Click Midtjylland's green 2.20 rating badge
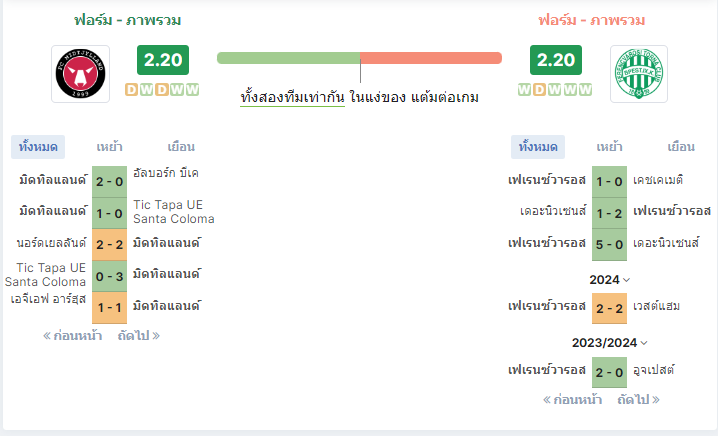The width and height of the screenshot is (718, 436). click(x=163, y=60)
